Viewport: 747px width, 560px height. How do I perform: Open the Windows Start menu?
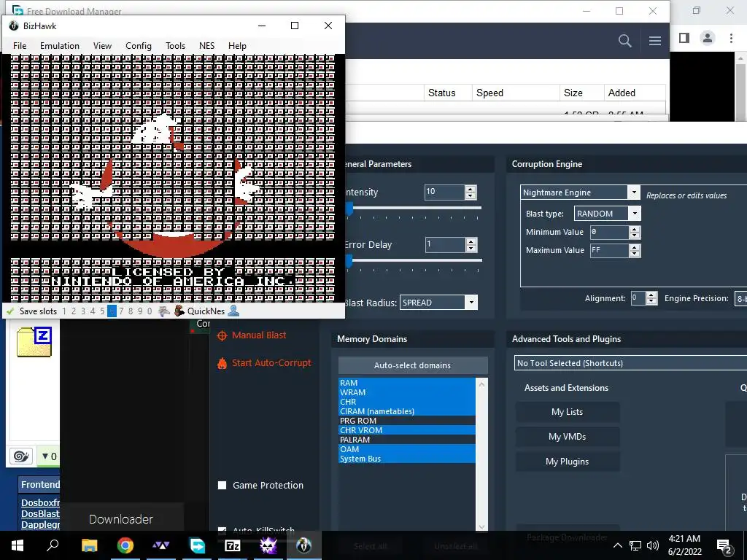(x=18, y=545)
